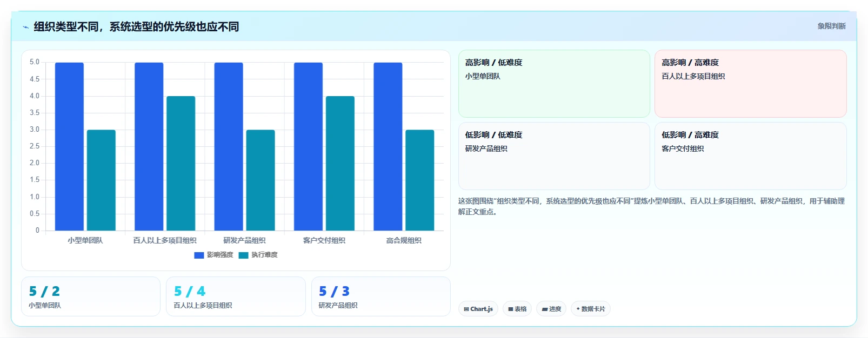
Task: Click the 5.0 y-axis value
Action: coord(35,62)
